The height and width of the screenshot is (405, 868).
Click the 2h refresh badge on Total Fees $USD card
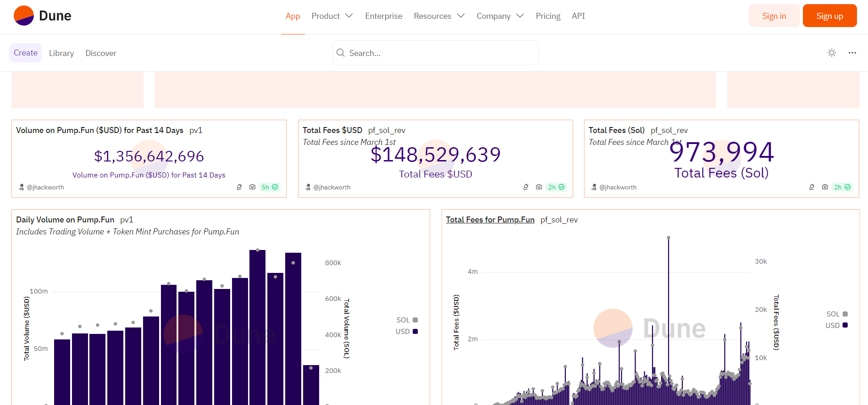[556, 187]
